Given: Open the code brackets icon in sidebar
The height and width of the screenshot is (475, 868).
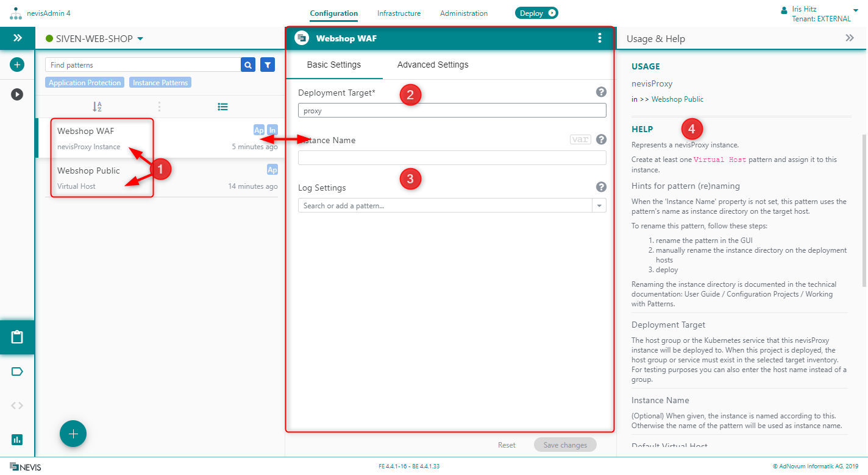Looking at the screenshot, I should (17, 406).
